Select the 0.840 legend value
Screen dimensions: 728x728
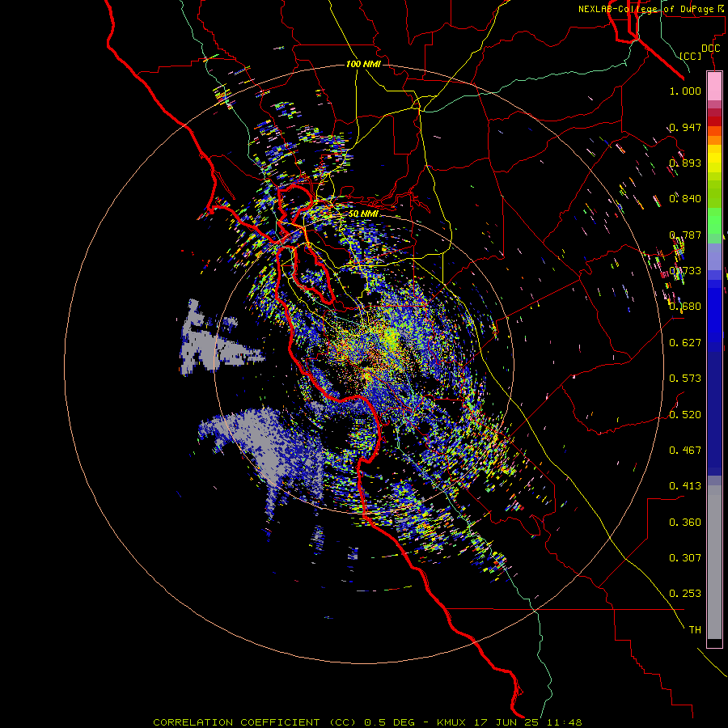(x=685, y=199)
